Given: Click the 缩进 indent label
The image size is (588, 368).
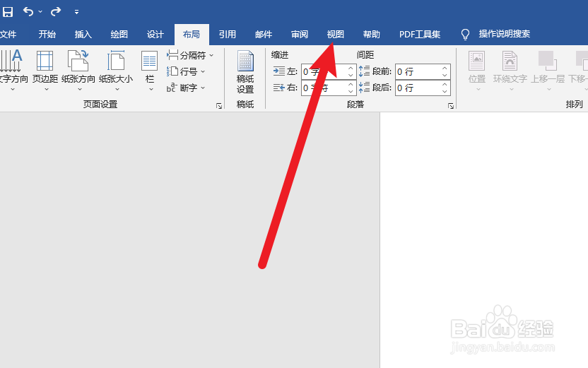Looking at the screenshot, I should [x=280, y=55].
